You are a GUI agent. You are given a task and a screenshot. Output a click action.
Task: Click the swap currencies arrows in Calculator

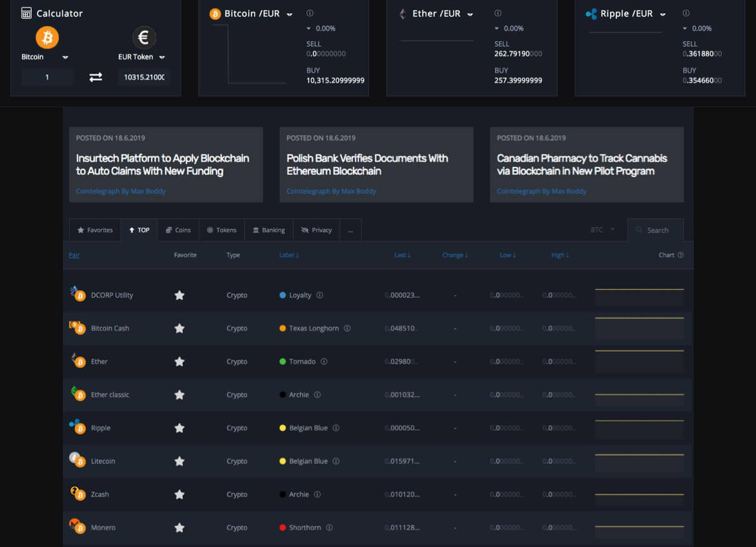[x=95, y=77]
